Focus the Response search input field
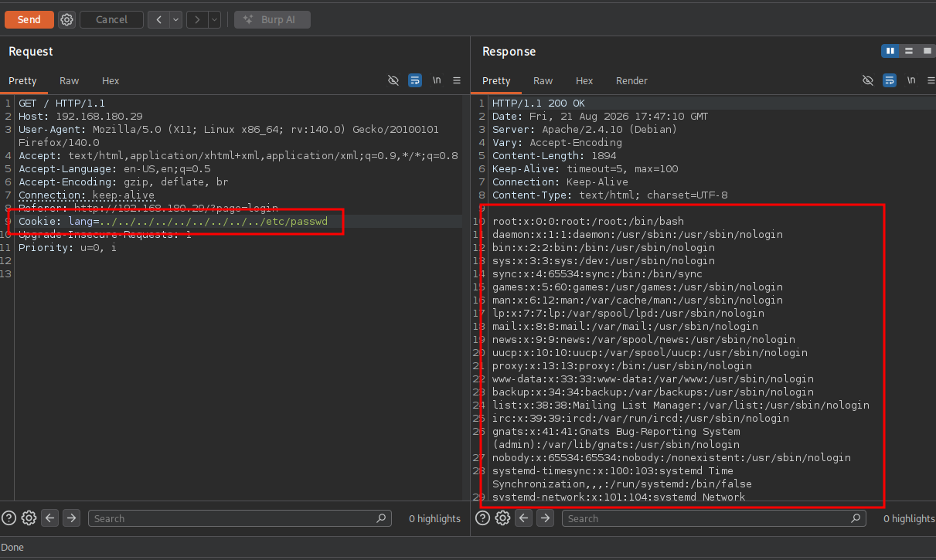This screenshot has height=560, width=936. (x=713, y=518)
